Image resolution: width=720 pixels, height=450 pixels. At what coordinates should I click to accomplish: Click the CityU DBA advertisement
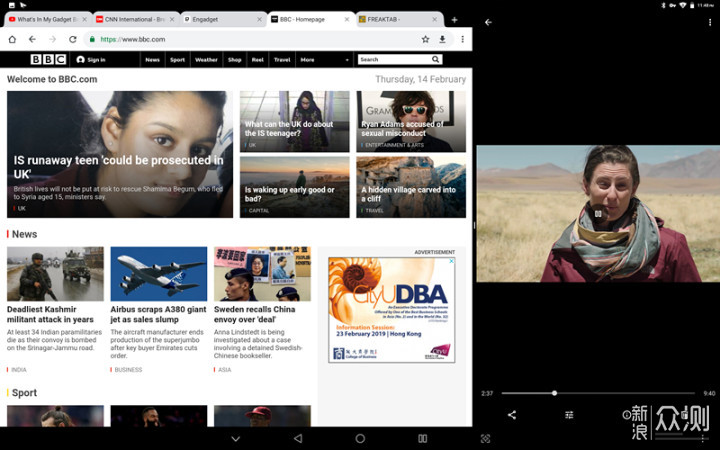(x=391, y=310)
